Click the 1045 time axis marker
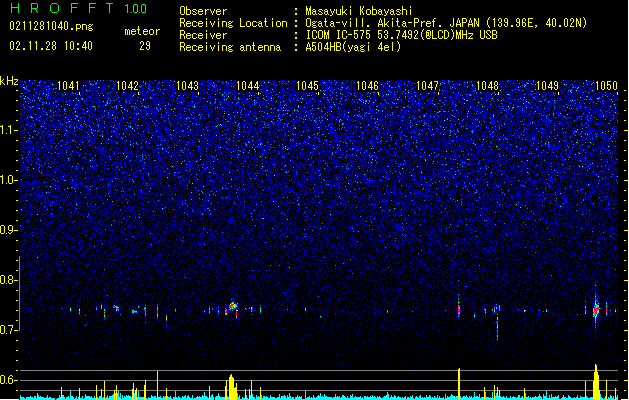 307,86
